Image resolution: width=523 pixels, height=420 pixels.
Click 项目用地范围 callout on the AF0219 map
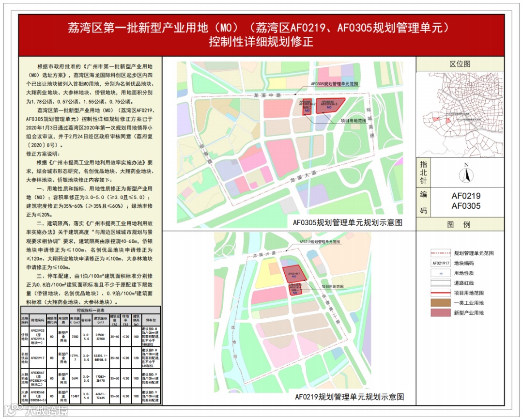click(x=333, y=287)
